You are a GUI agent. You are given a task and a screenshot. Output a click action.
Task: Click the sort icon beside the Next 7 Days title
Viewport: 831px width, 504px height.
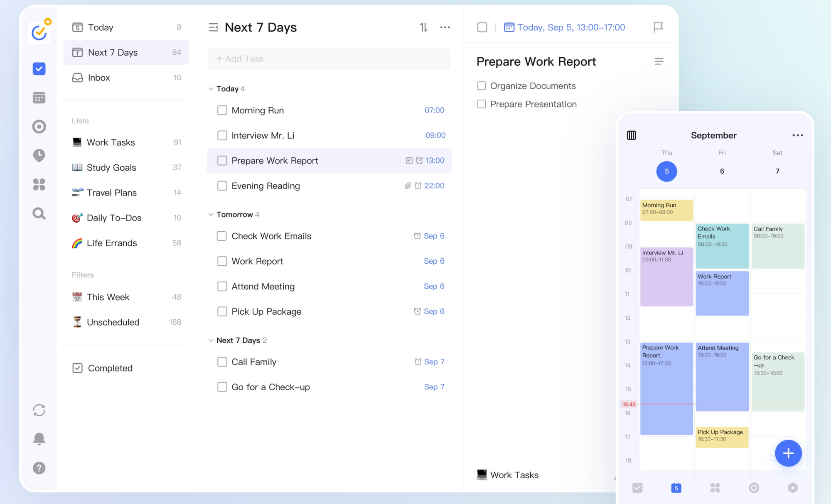click(423, 27)
